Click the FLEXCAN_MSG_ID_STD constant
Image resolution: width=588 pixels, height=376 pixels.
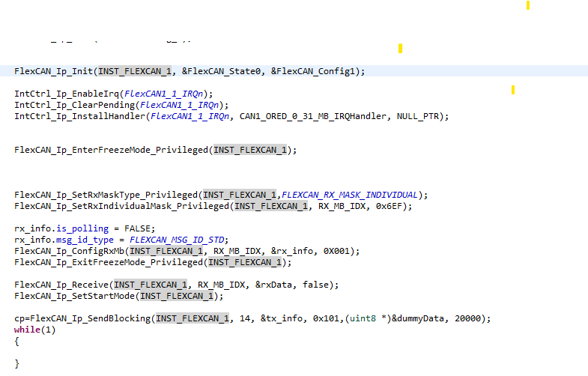click(x=177, y=240)
